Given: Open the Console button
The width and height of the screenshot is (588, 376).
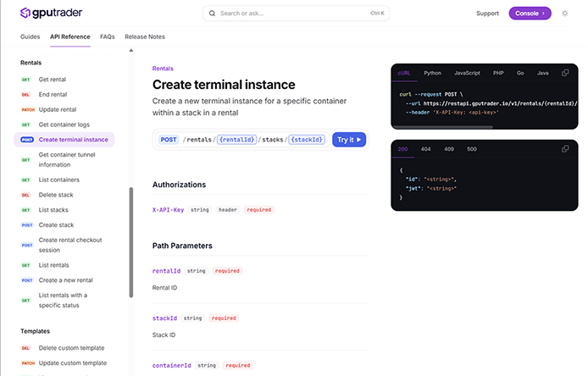Looking at the screenshot, I should coord(530,13).
